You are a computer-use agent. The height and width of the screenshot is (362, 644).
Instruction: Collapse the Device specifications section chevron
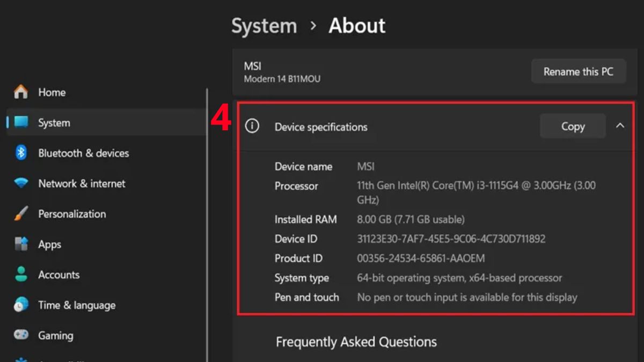620,126
